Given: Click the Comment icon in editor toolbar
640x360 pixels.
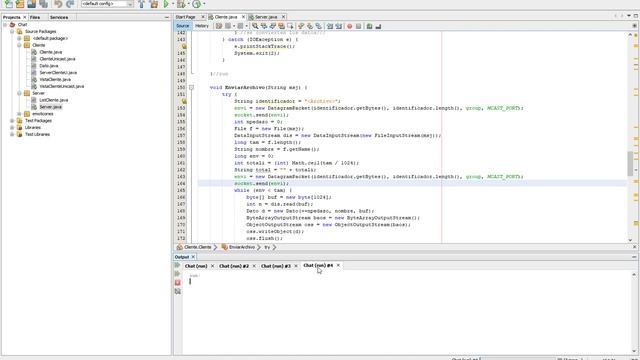Looking at the screenshot, I should click(x=369, y=26).
